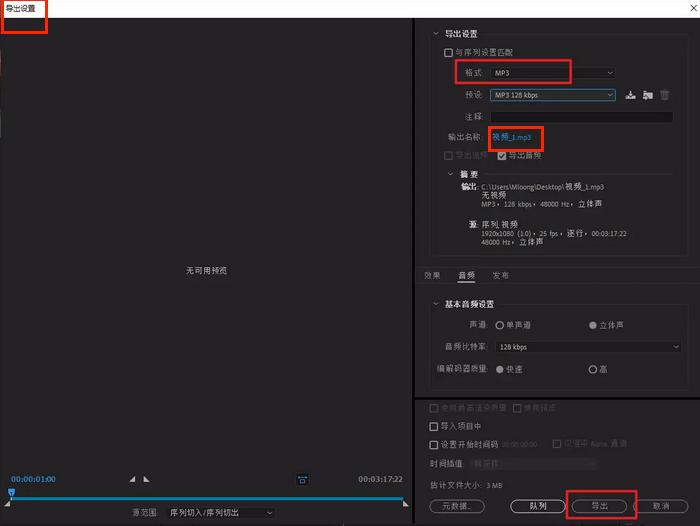The height and width of the screenshot is (526, 700).
Task: Switch to the 发布 tab
Action: 500,276
